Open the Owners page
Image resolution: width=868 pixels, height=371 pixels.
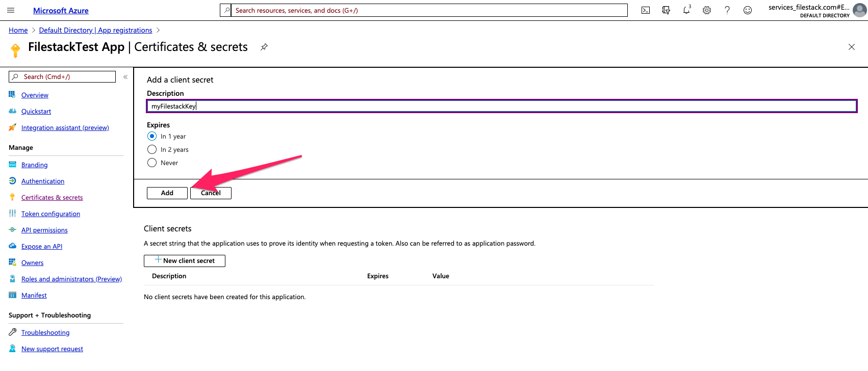point(32,263)
